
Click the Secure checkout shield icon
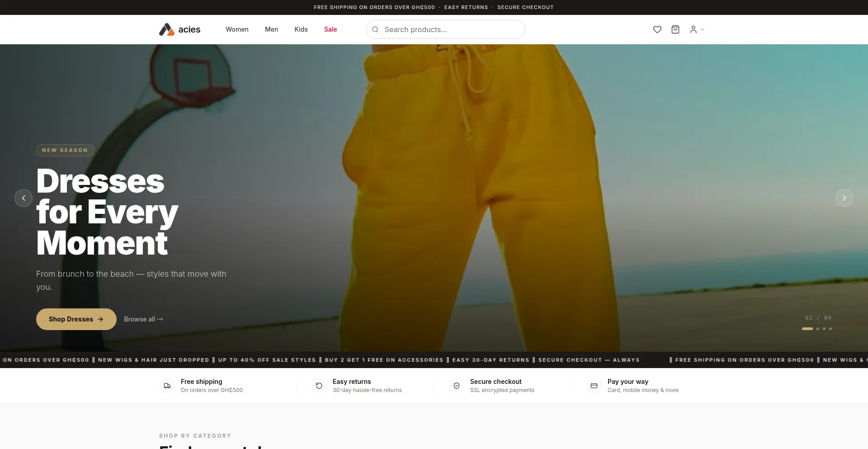pyautogui.click(x=457, y=386)
